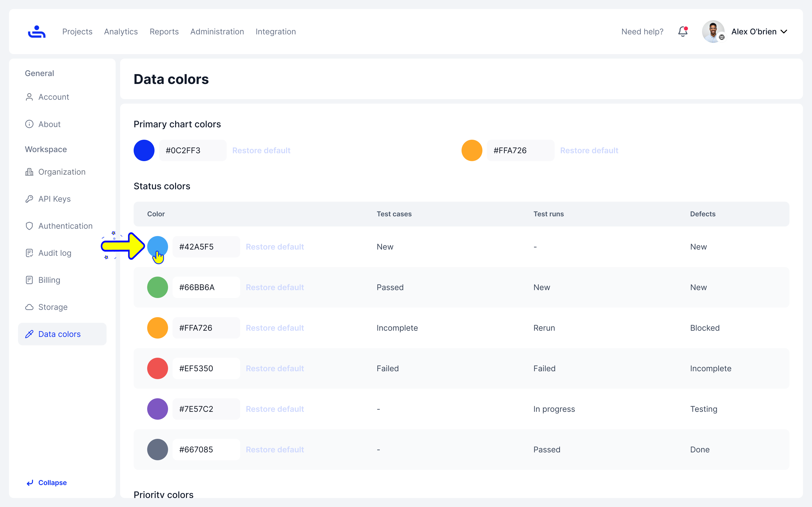This screenshot has height=507, width=812.
Task: Open the Analytics menu
Action: [121, 32]
